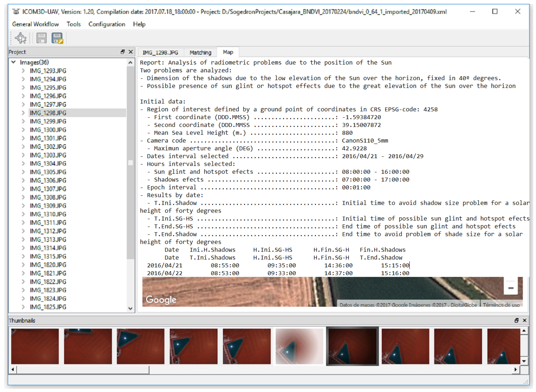Expand the IMG_1298.JPG tree item
This screenshot has height=392, width=536.
tap(23, 113)
